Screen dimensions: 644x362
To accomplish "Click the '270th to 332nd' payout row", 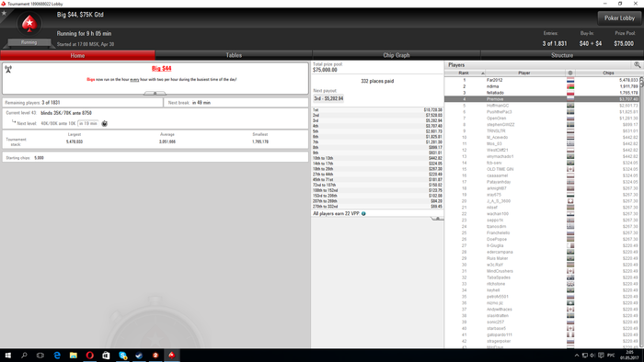I will pyautogui.click(x=377, y=206).
